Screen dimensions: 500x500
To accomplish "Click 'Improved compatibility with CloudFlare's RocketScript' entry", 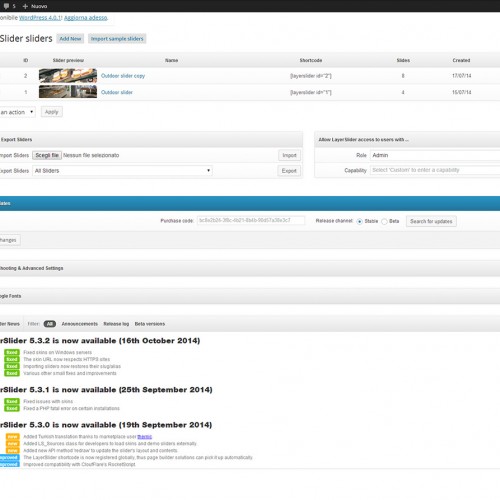I will point(79,464).
